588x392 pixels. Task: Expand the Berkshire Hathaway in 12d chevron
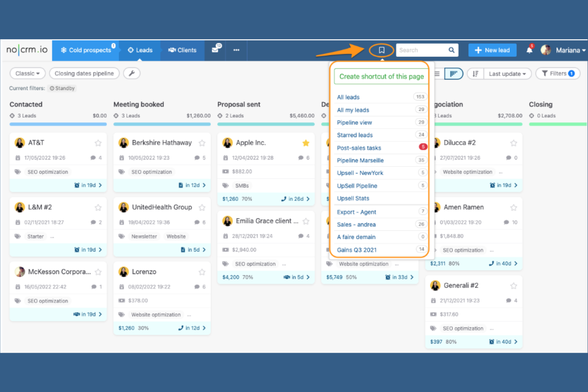[204, 185]
